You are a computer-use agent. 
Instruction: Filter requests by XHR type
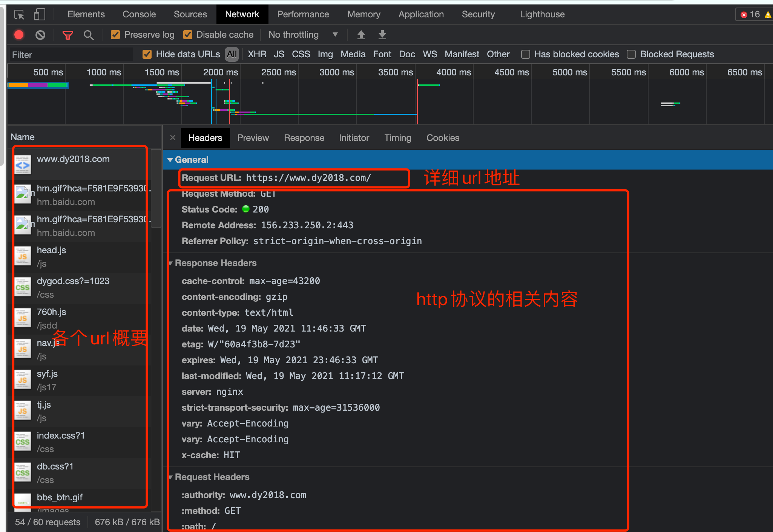click(257, 54)
